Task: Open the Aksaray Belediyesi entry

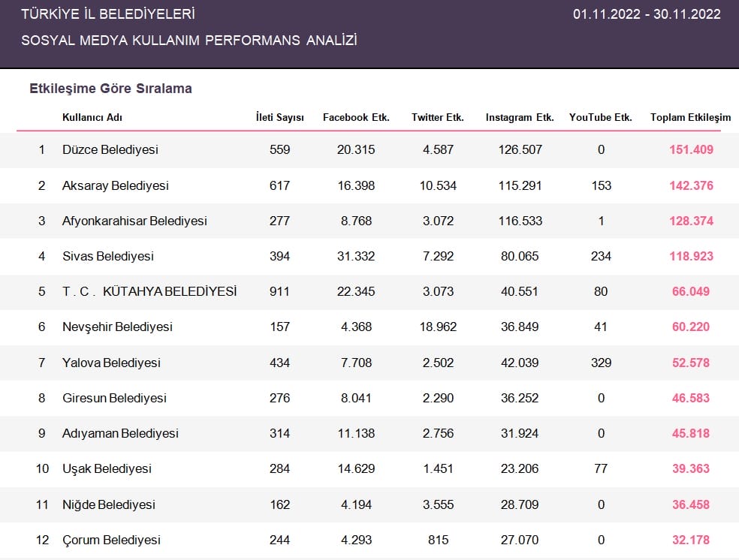Action: pyautogui.click(x=116, y=185)
